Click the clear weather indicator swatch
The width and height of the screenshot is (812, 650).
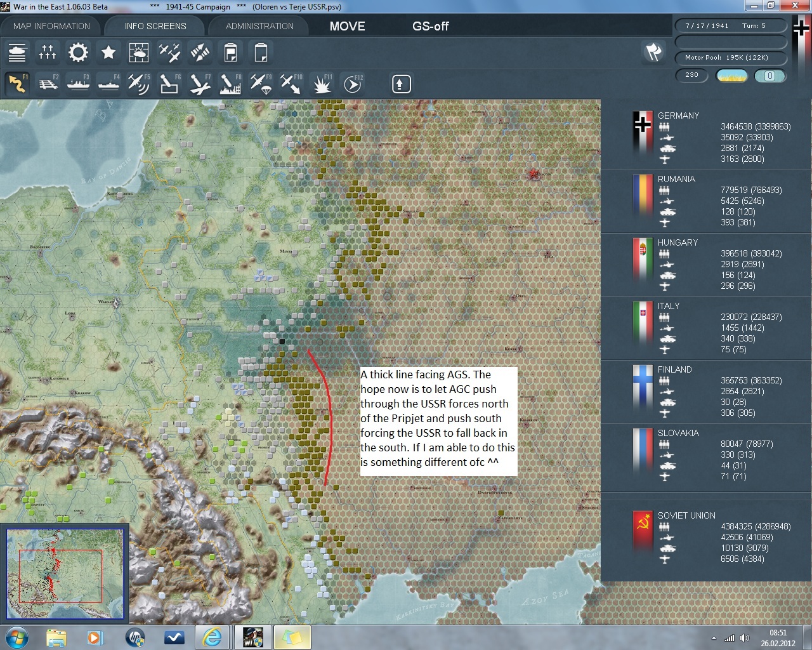[x=731, y=76]
